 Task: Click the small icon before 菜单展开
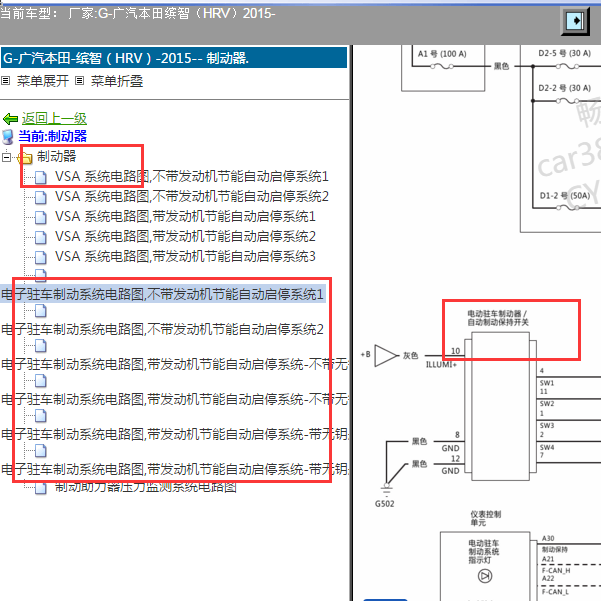click(x=5, y=80)
